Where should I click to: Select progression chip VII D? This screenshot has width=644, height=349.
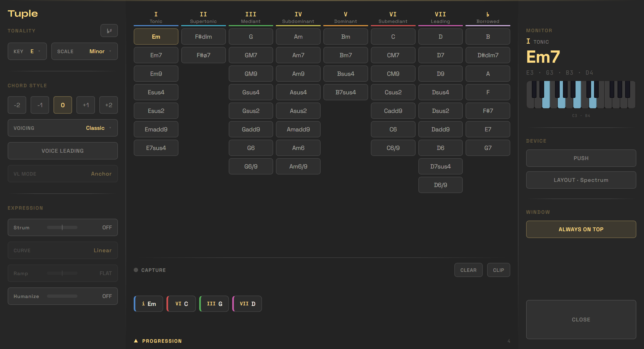(247, 304)
